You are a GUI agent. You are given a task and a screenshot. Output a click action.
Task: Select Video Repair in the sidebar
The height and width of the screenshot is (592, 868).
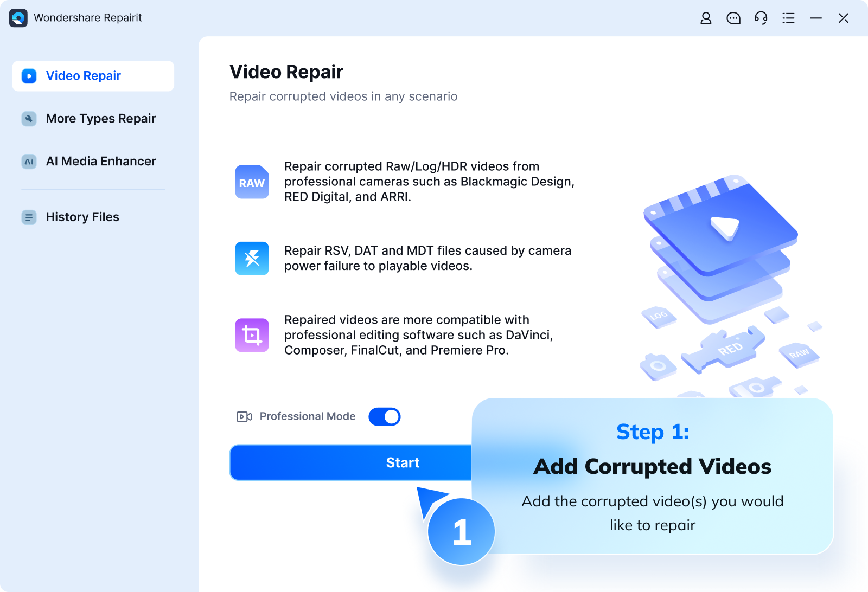[93, 76]
